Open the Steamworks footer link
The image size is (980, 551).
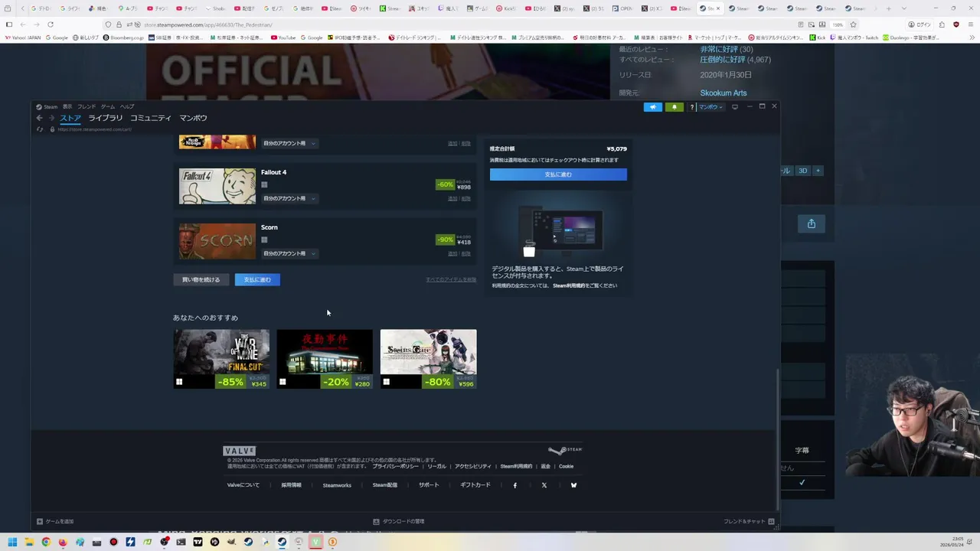(337, 485)
